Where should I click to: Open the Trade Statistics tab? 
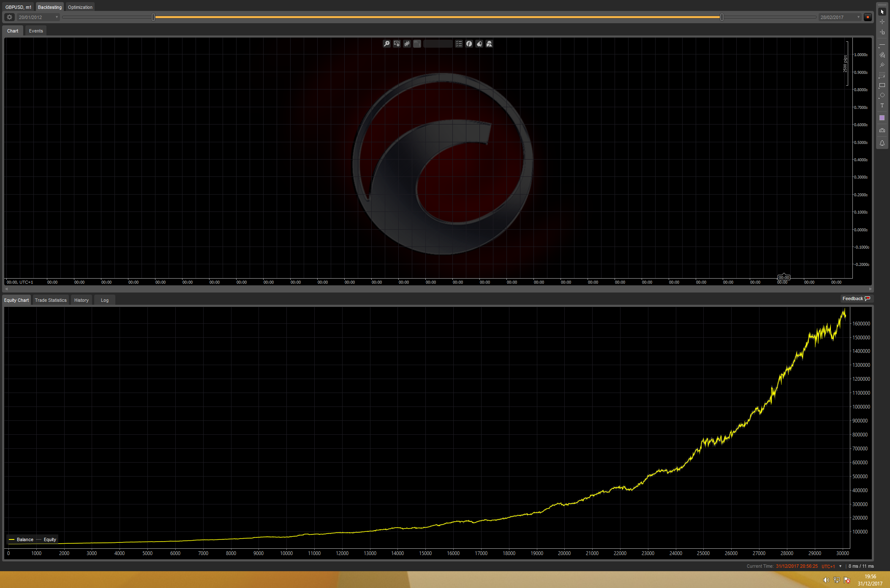tap(51, 300)
